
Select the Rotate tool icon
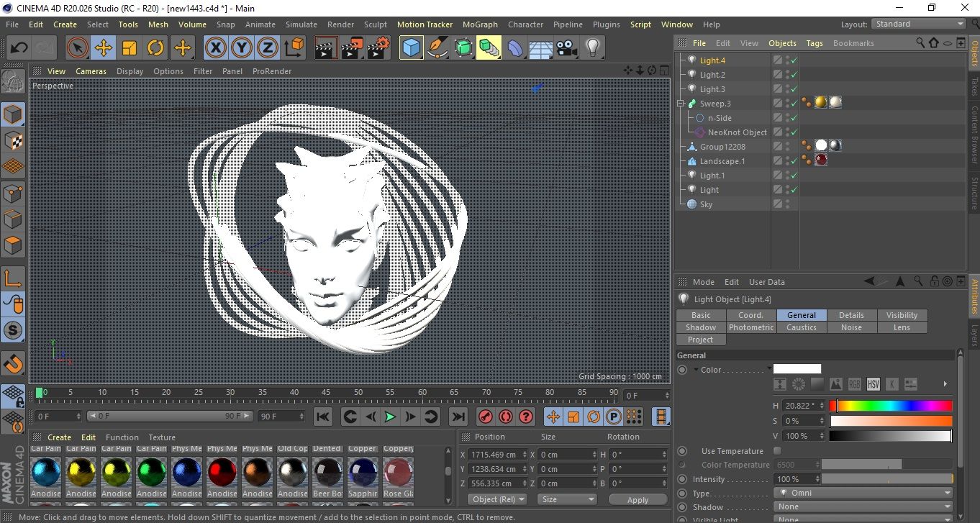(x=155, y=48)
